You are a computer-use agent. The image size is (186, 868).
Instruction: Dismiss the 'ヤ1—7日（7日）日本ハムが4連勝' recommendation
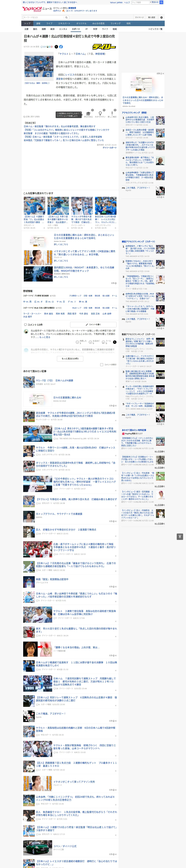point(116,387)
